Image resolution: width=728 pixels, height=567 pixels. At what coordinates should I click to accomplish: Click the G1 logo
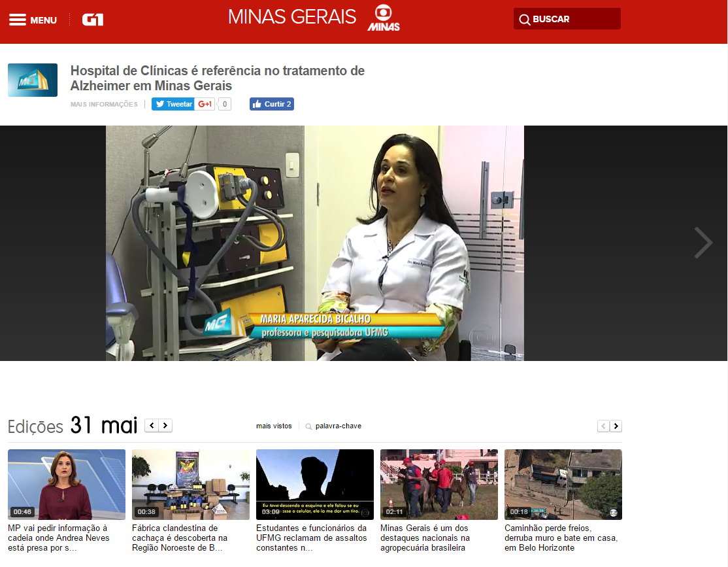pyautogui.click(x=93, y=20)
